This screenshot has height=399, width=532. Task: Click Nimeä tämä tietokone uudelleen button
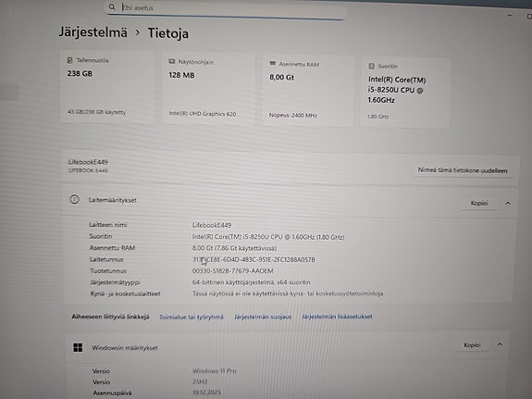tap(463, 170)
